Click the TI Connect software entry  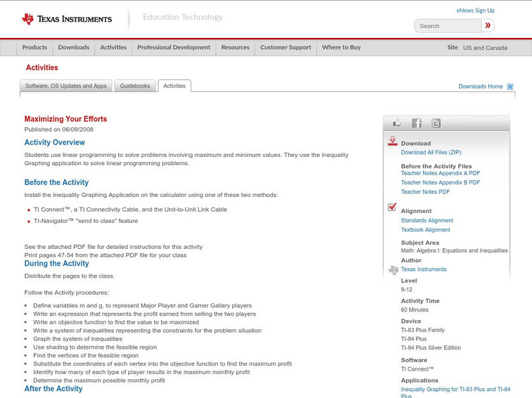418,369
